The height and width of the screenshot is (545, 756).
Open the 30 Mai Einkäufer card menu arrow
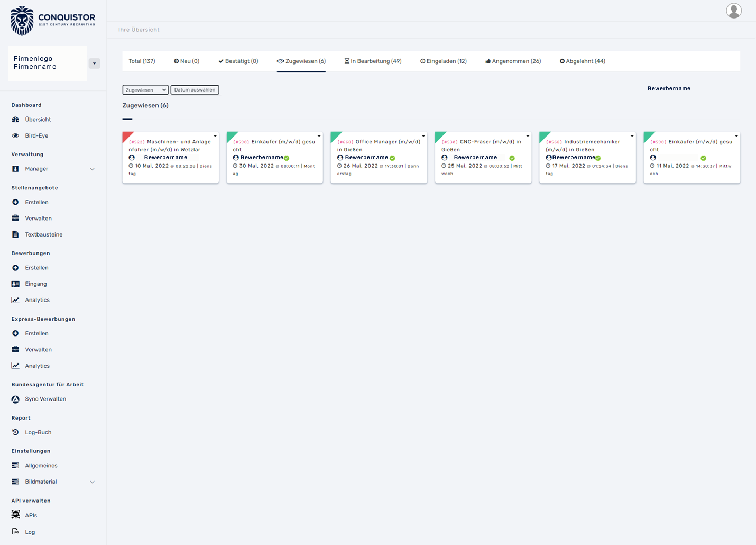[319, 136]
